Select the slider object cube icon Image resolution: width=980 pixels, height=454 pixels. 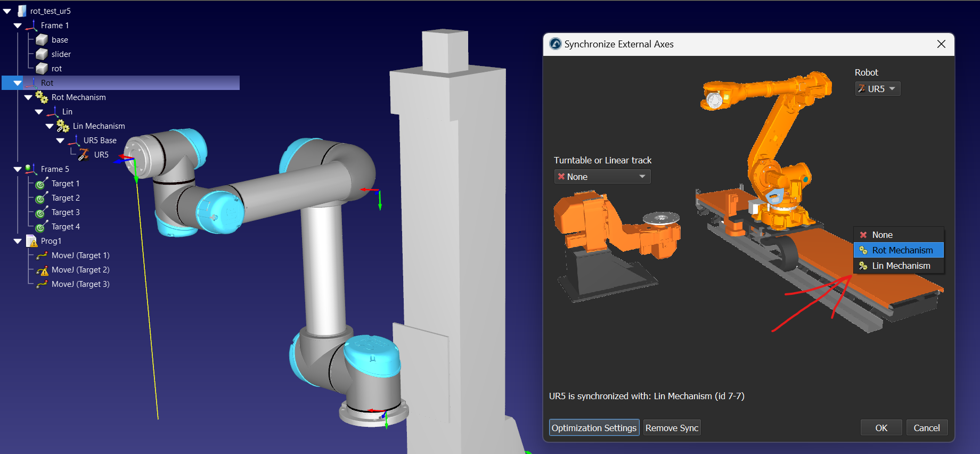(42, 54)
